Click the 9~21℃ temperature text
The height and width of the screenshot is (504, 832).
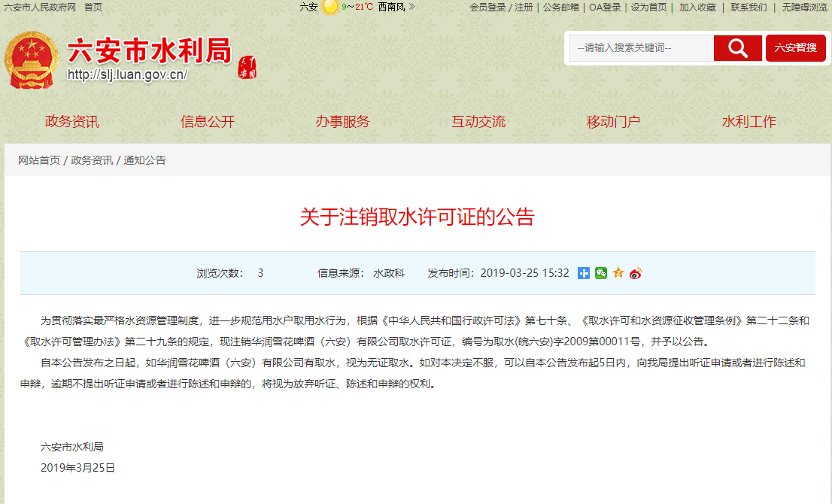tap(357, 7)
